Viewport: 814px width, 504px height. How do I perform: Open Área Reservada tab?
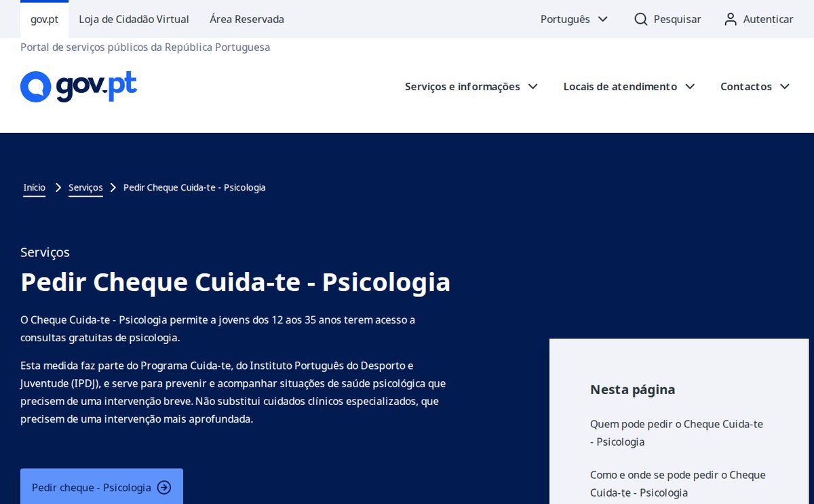247,19
